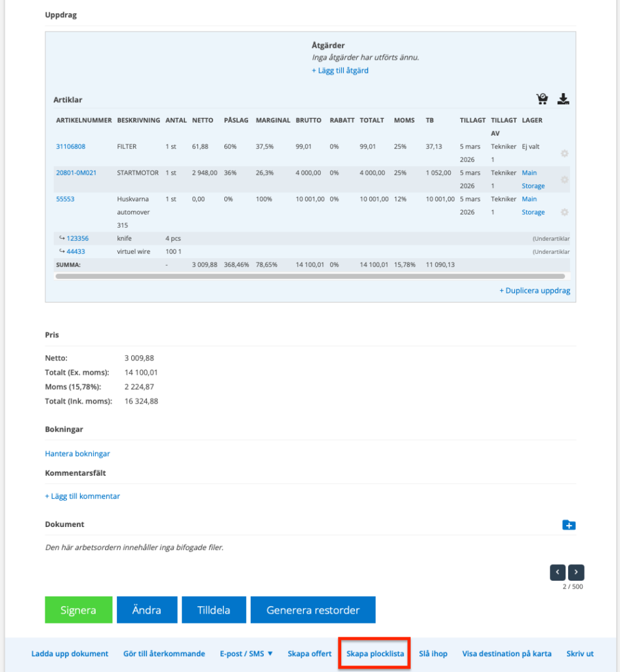This screenshot has height=672, width=620.
Task: Click + Lägg till åtgärd link
Action: pos(340,70)
